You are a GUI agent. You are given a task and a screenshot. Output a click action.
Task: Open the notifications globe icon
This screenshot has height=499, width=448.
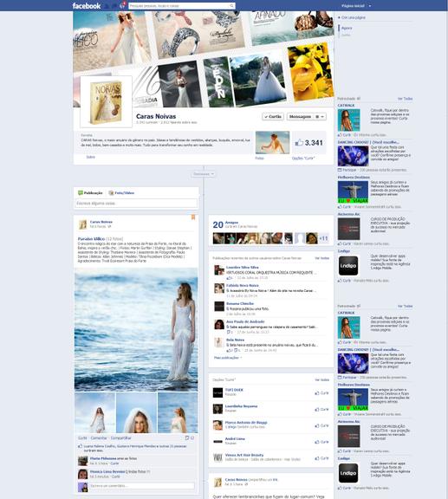122,5
